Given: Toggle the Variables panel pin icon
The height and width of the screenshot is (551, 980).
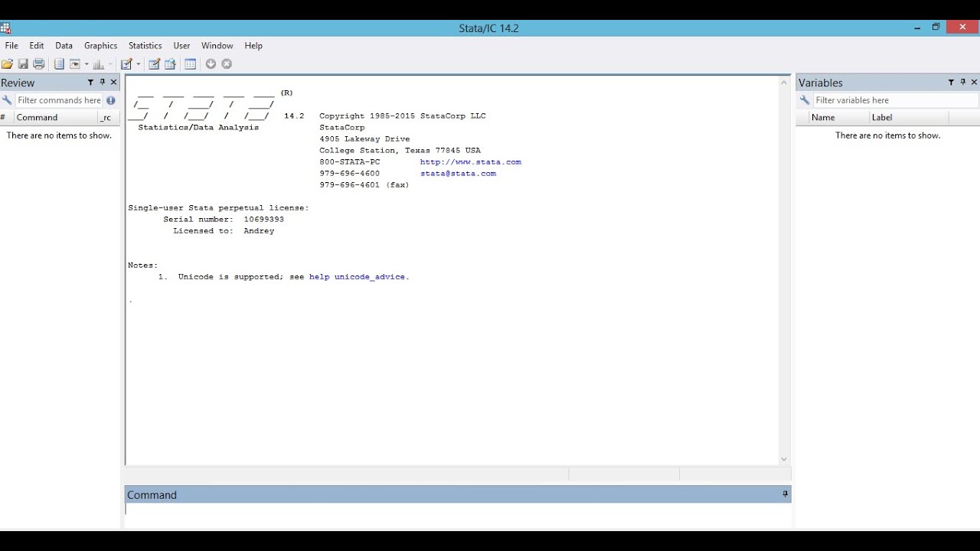Looking at the screenshot, I should [x=963, y=83].
